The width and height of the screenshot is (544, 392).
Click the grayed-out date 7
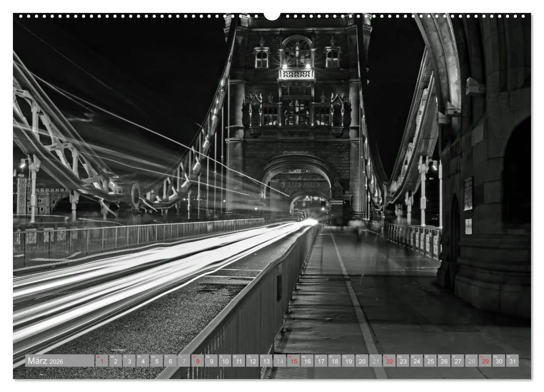(183, 360)
